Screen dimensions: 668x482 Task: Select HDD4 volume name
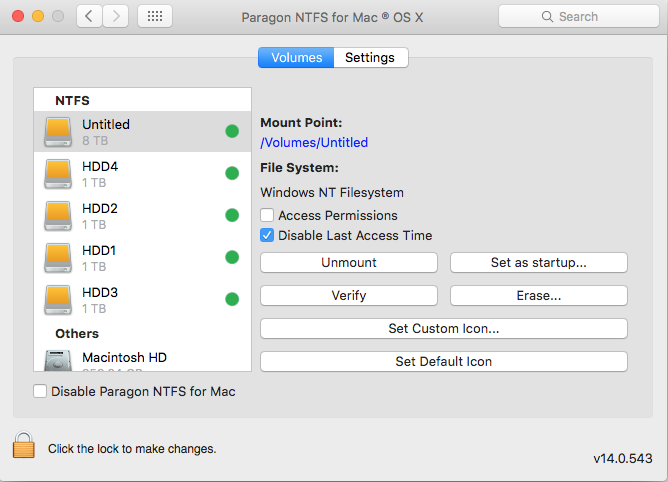(100, 166)
